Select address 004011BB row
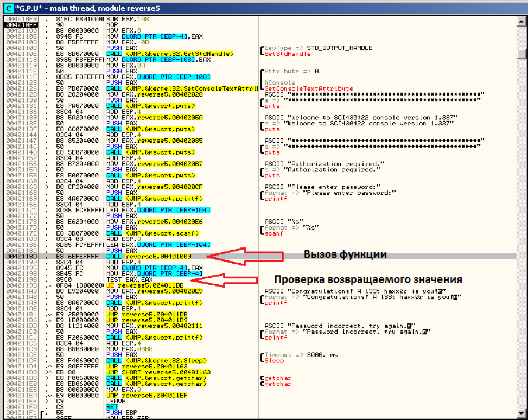 (x=22, y=326)
